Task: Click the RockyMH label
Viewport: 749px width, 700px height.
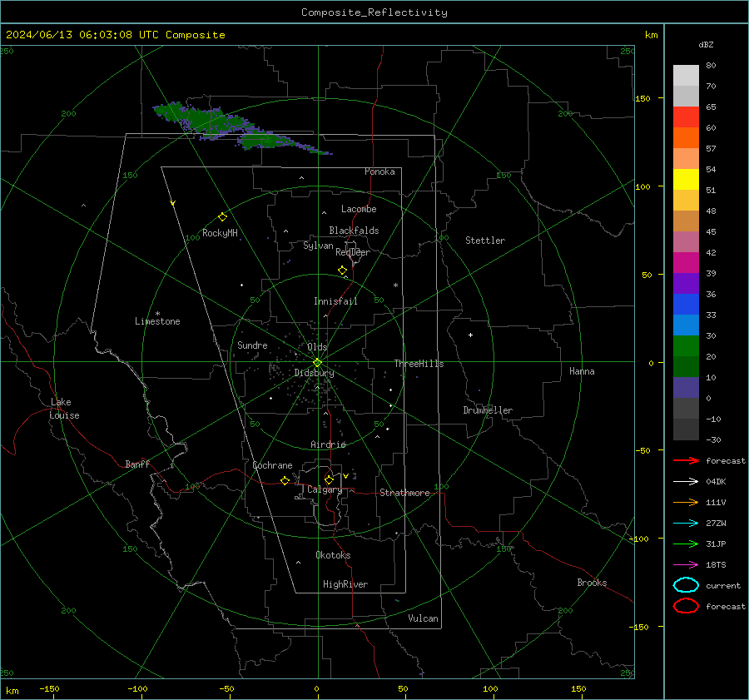Action: point(220,233)
